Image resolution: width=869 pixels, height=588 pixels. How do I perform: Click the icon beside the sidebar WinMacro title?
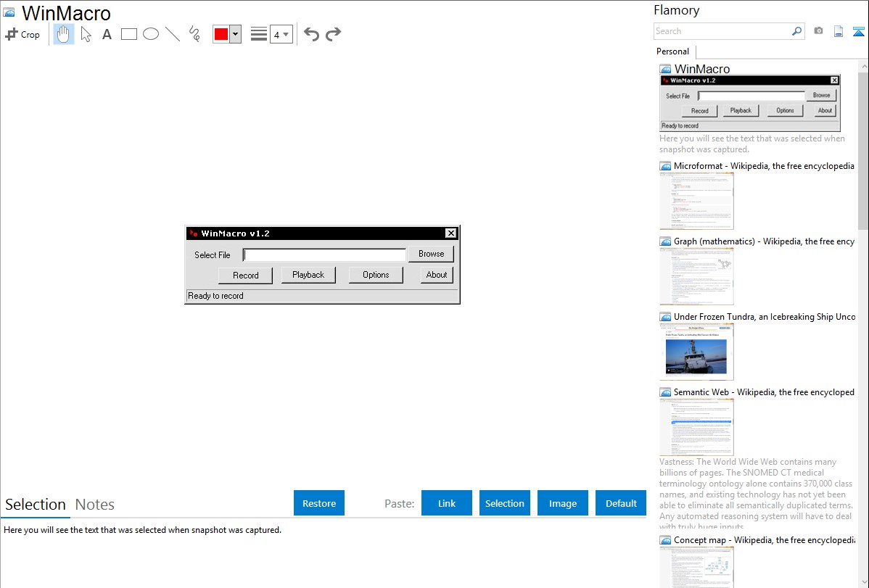coord(666,70)
